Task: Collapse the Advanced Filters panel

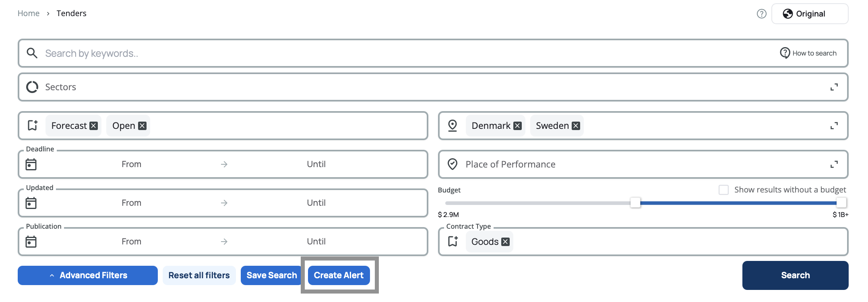Action: [x=88, y=275]
